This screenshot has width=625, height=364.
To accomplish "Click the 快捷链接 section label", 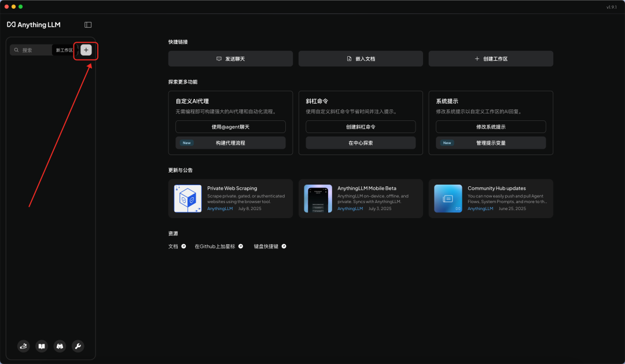I will [178, 42].
